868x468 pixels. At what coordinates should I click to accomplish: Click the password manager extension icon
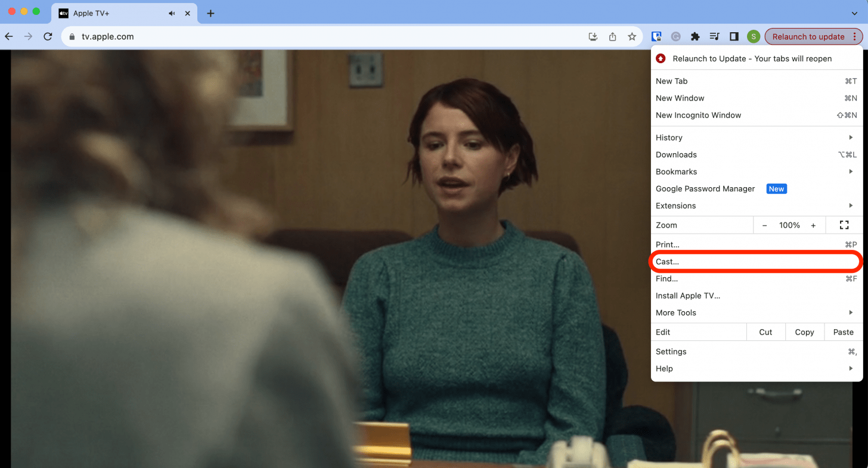656,36
